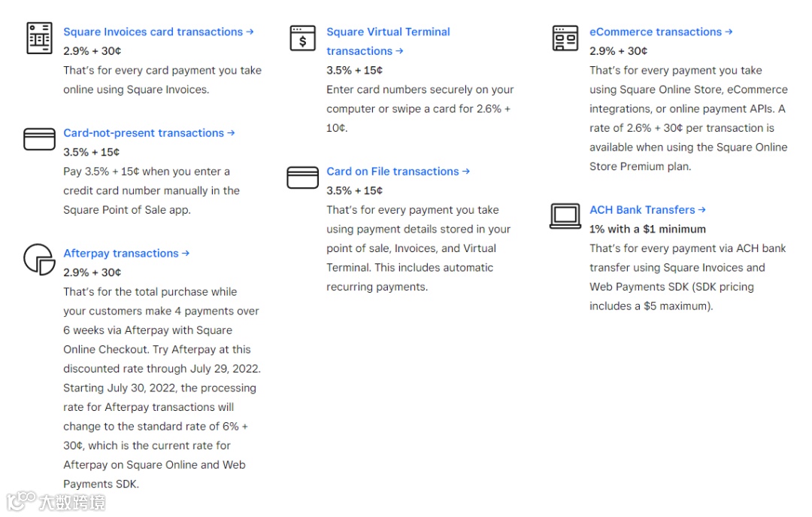This screenshot has height=517, width=812.
Task: Click the Card-not-present credit card icon
Action: pyautogui.click(x=39, y=139)
